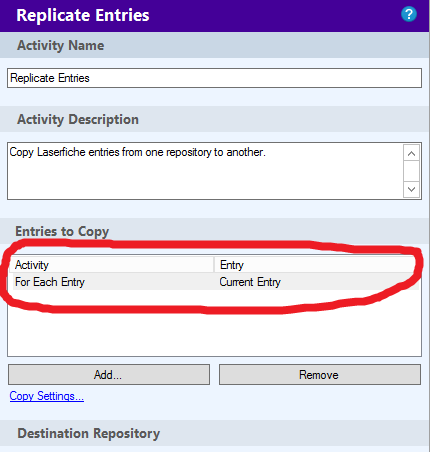Select the Current Entry cell

[x=250, y=282]
